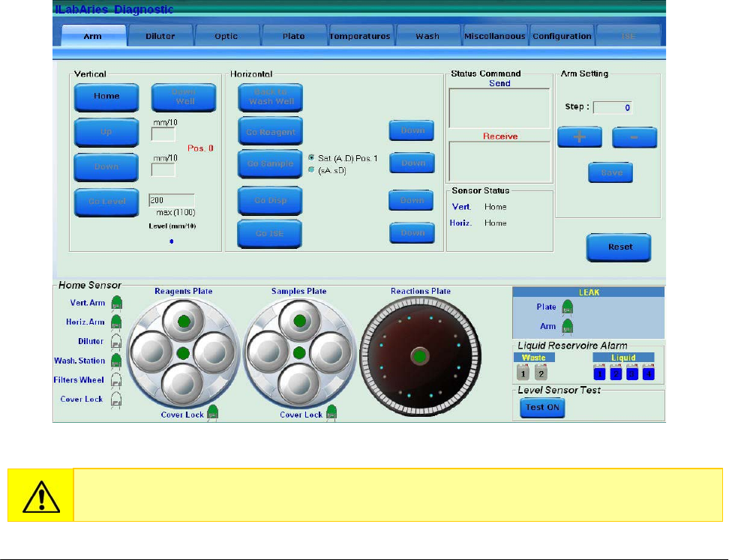Click top position of Samples Plate

point(298,322)
